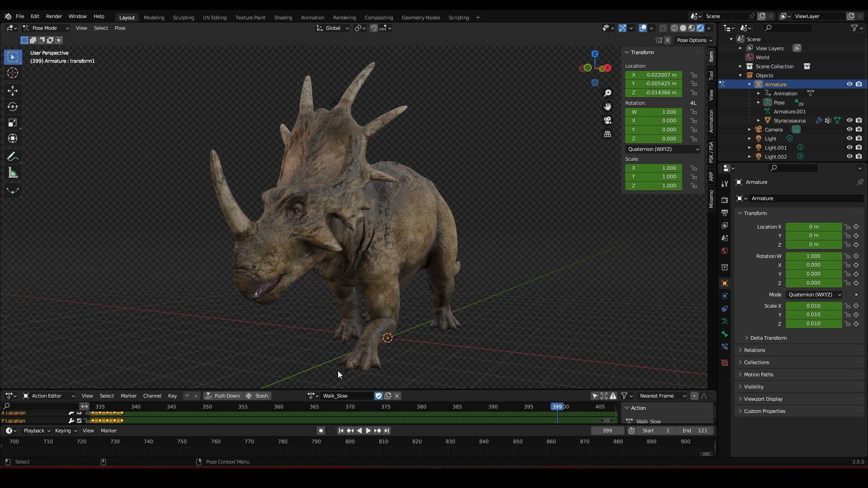Open the Action Editor mode dropdown
Screen dimensions: 868x488
[49, 396]
